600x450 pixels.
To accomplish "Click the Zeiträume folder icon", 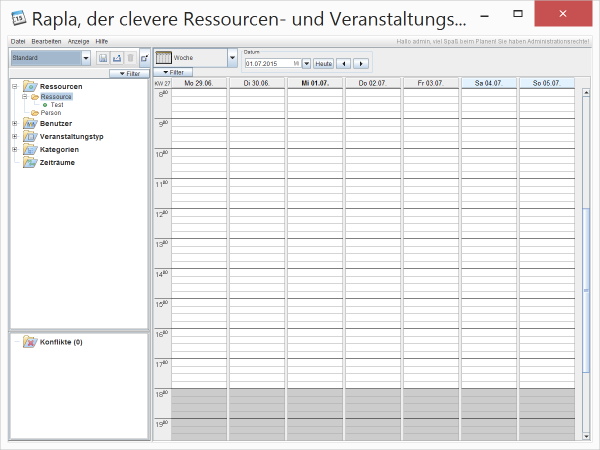I will 30,163.
